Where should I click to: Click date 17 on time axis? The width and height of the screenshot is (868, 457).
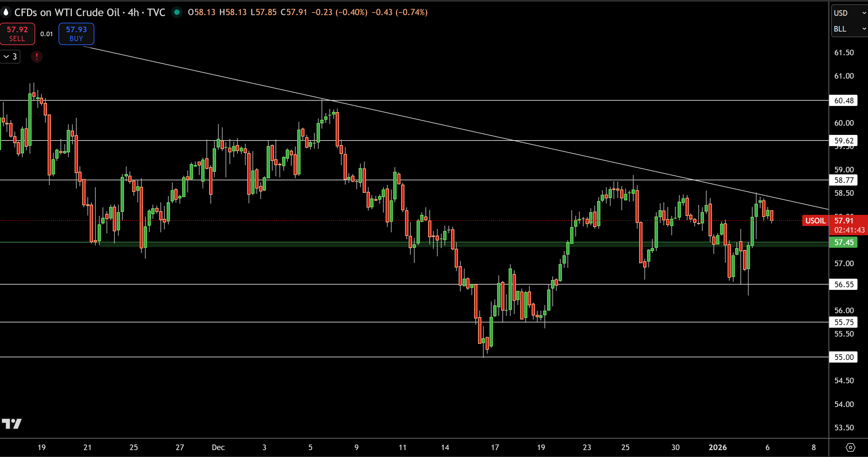click(x=494, y=447)
